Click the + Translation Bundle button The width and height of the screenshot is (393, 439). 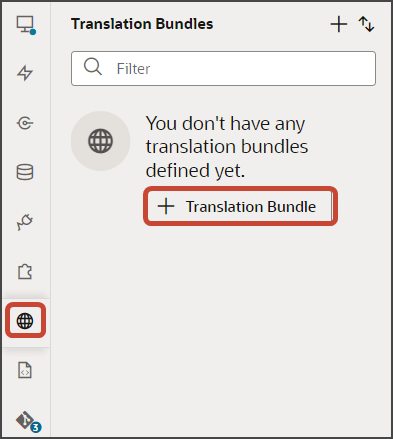pos(240,206)
